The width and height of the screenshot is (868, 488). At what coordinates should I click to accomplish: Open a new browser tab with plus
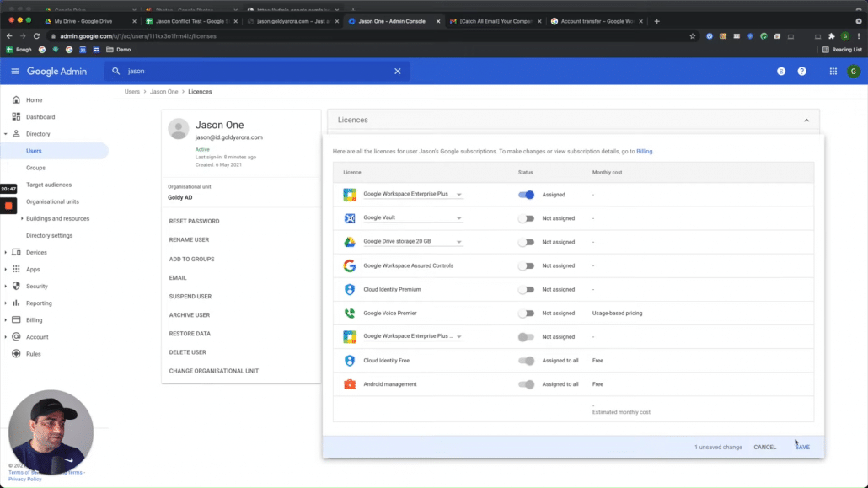pos(657,21)
